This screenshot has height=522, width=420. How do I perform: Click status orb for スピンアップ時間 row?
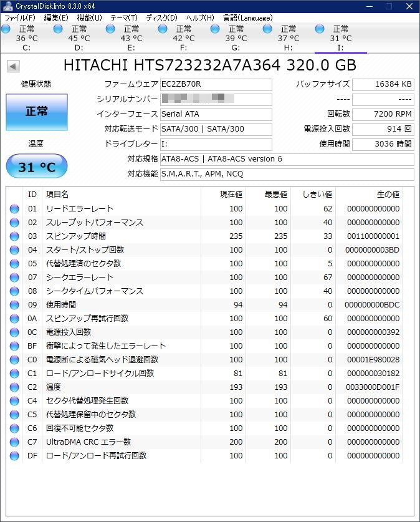pyautogui.click(x=14, y=236)
